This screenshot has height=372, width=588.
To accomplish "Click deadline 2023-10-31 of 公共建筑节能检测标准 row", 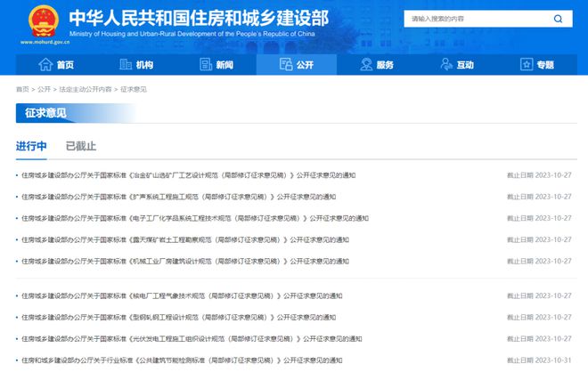I will click(539, 360).
